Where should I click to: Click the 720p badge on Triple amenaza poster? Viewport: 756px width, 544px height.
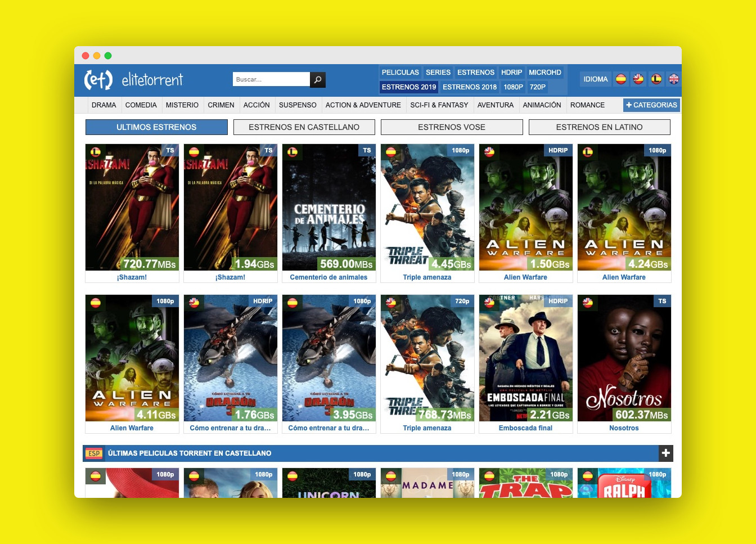[x=462, y=301]
